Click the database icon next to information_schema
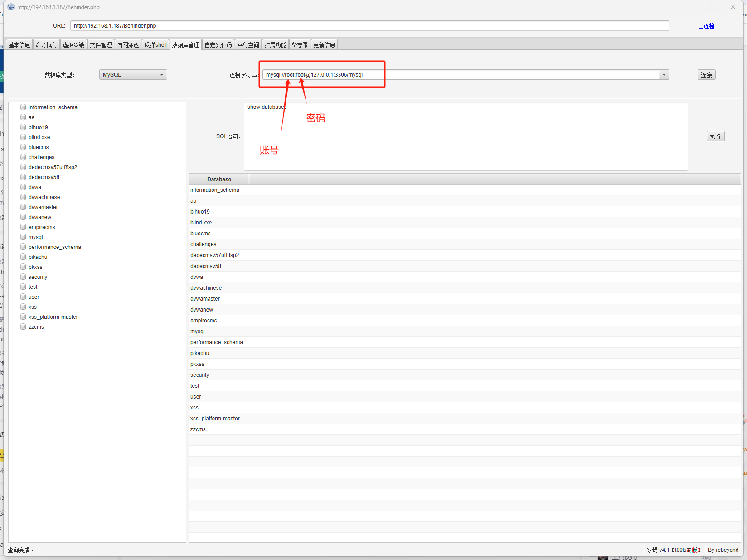747x560 pixels. coord(23,107)
